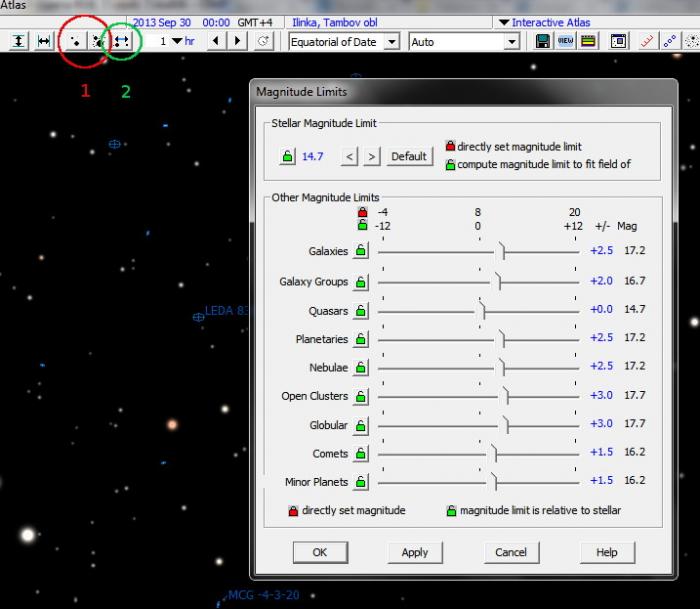Click the OK button

pyautogui.click(x=320, y=552)
